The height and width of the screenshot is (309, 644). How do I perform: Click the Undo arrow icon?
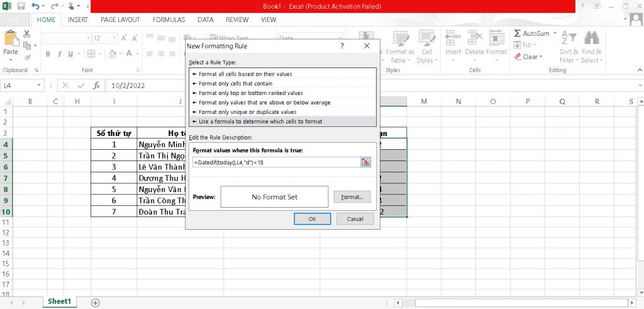35,6
